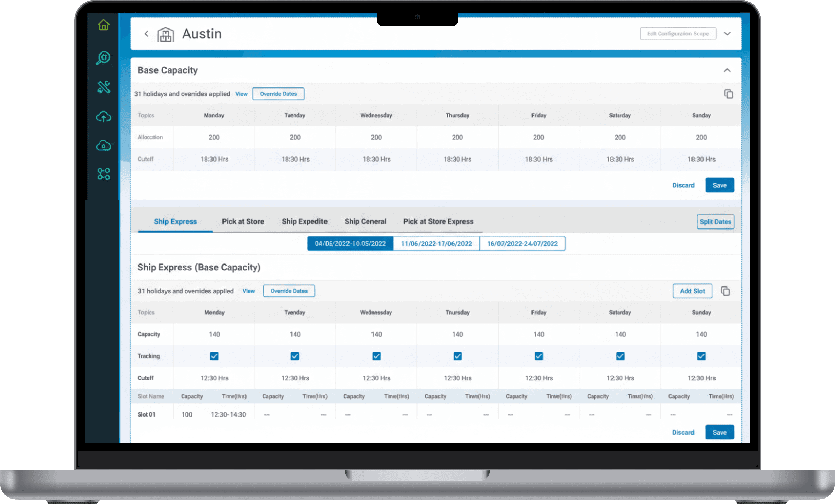Select date range 11/06/2022-17/06/2022

click(436, 244)
